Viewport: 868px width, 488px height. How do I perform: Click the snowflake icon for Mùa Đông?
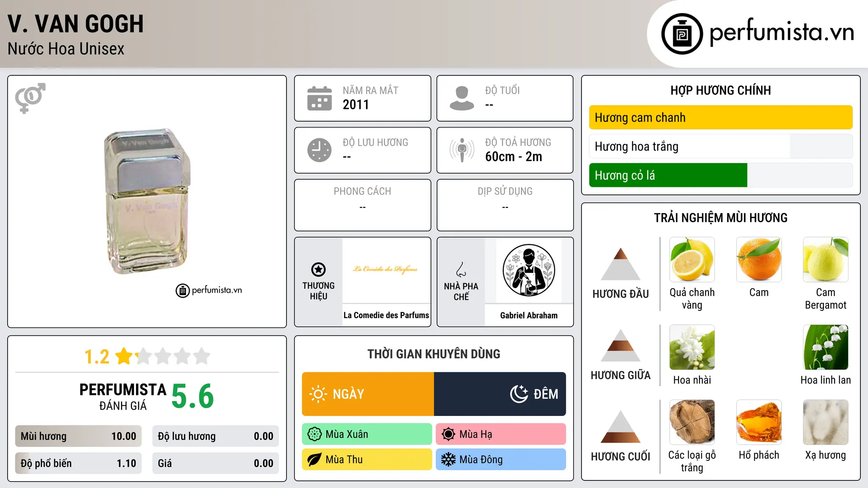[x=448, y=460]
